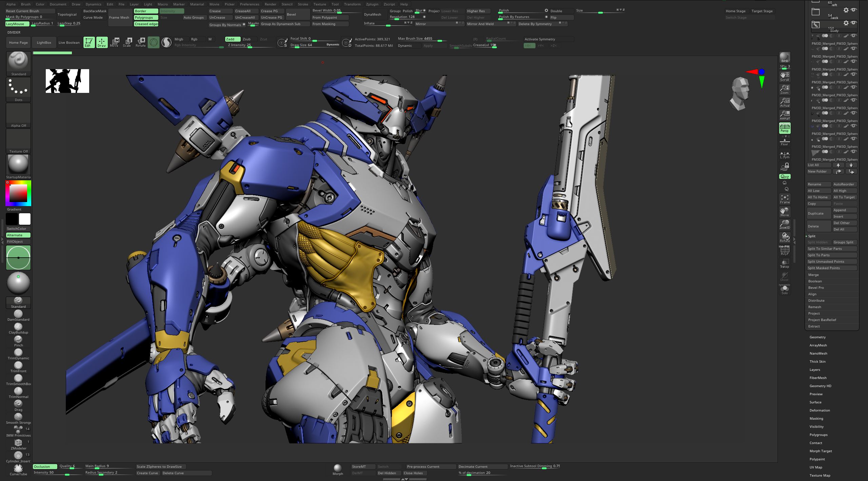This screenshot has width=868, height=481.
Task: Select the DamStandard brush
Action: click(18, 315)
